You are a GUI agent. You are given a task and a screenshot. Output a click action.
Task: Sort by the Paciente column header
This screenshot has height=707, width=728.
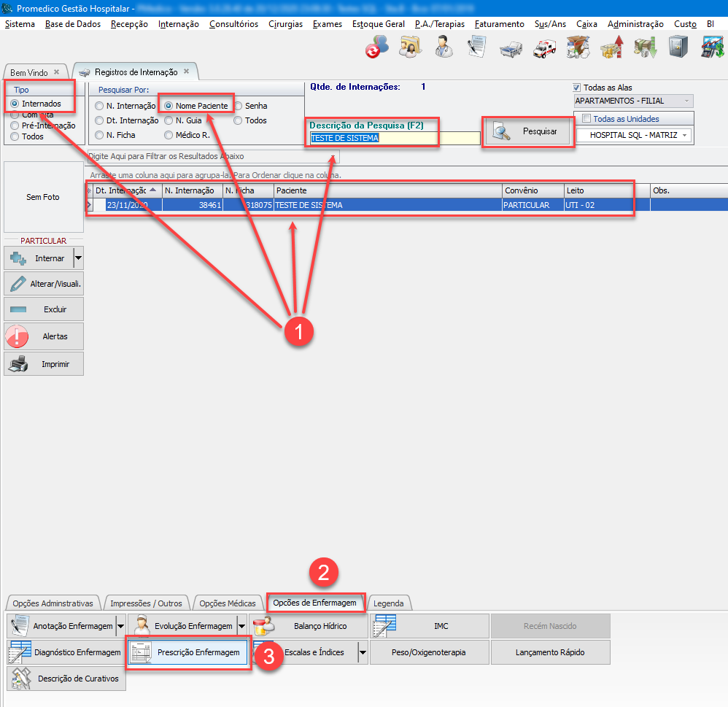pos(387,190)
